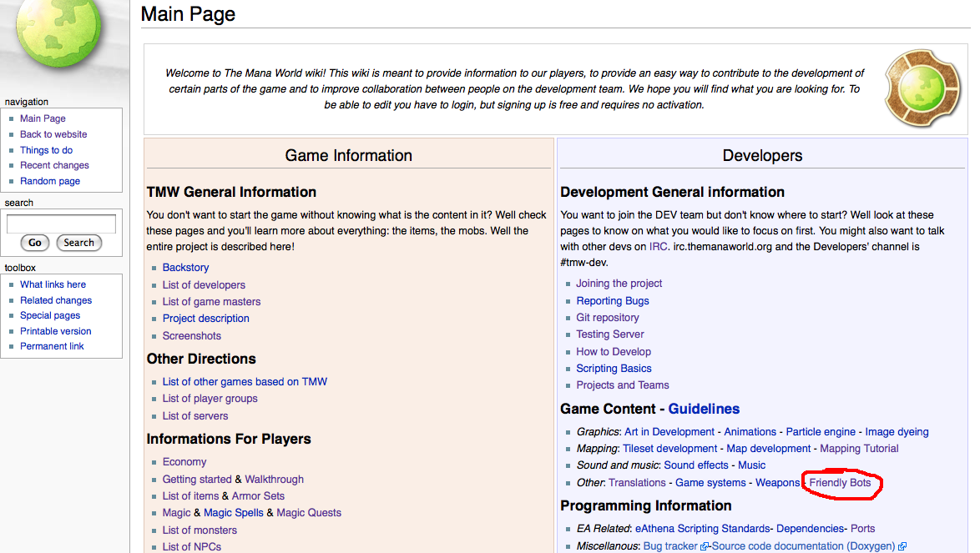980x553 pixels.
Task: Open Reporting Bugs page
Action: click(x=613, y=301)
